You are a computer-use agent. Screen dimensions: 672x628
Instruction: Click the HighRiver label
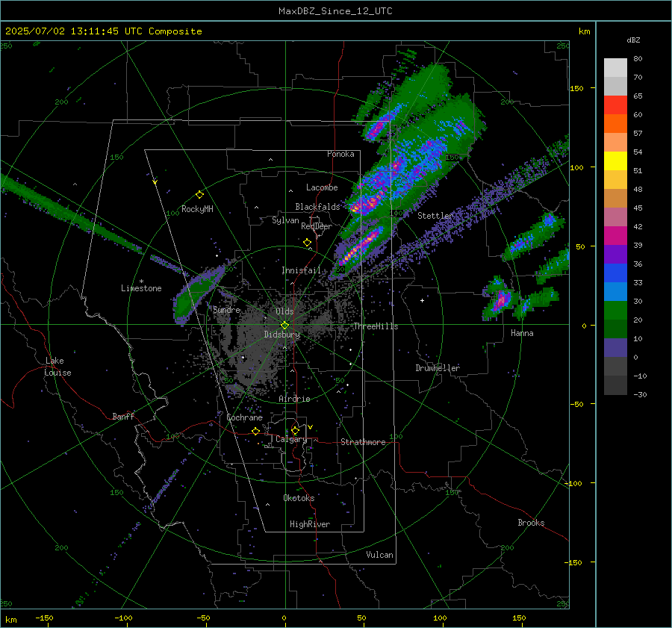(310, 524)
